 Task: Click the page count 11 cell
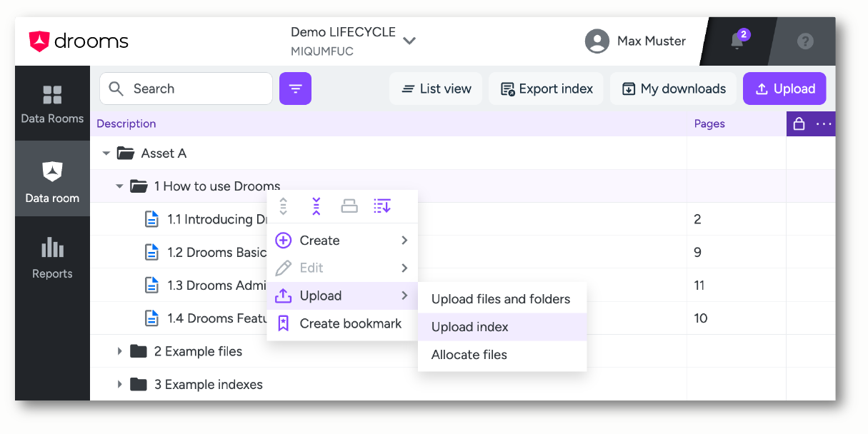click(737, 285)
